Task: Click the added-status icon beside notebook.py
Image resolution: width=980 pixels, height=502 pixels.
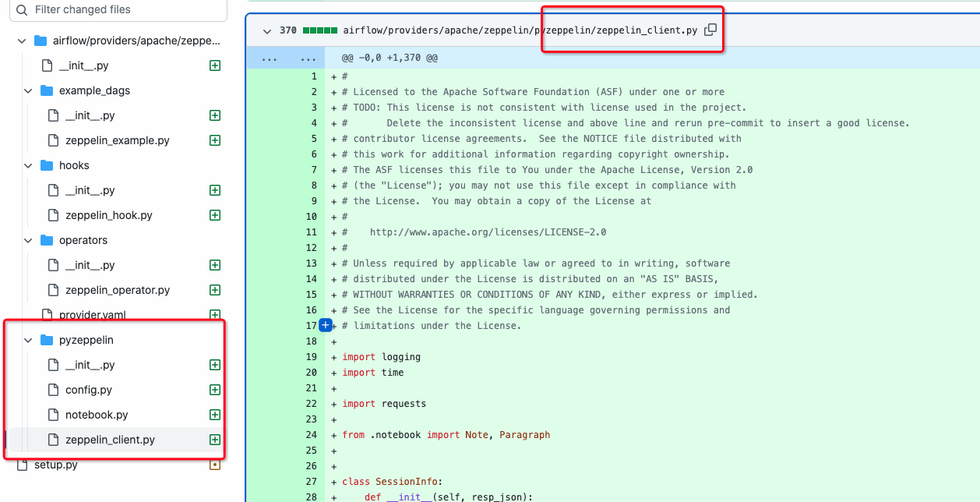Action: point(215,415)
